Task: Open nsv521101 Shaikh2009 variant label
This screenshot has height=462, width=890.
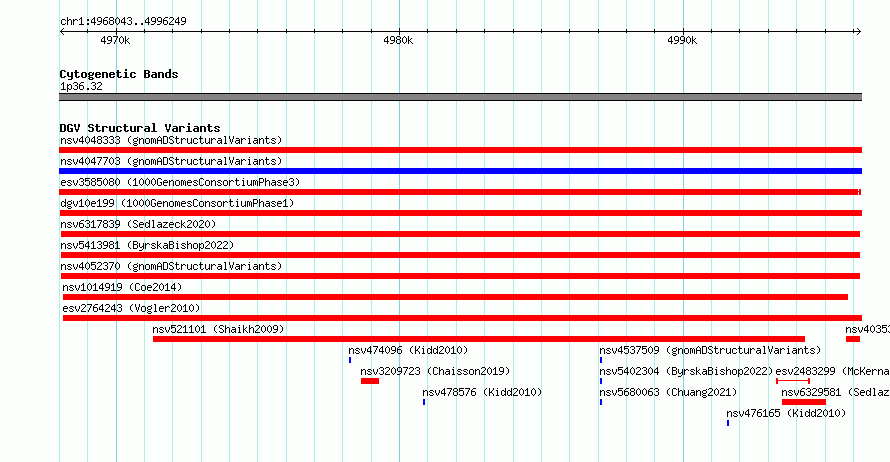Action: [218, 329]
